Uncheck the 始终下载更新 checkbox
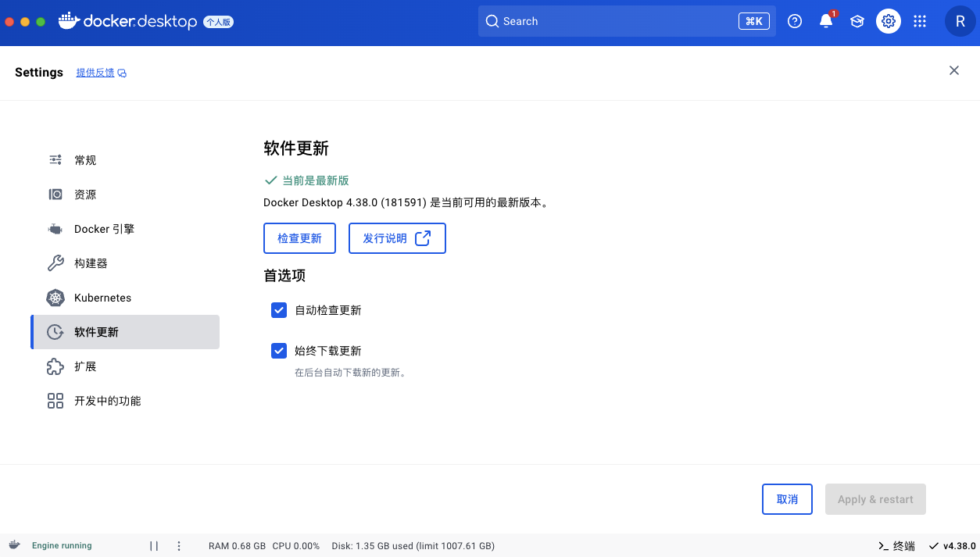This screenshot has width=980, height=557. (x=279, y=351)
